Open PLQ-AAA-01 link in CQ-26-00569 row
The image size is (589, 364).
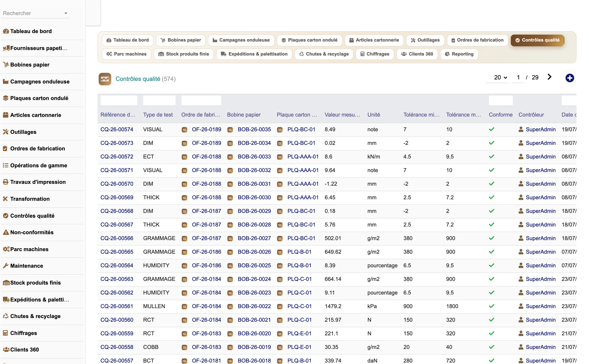click(303, 197)
